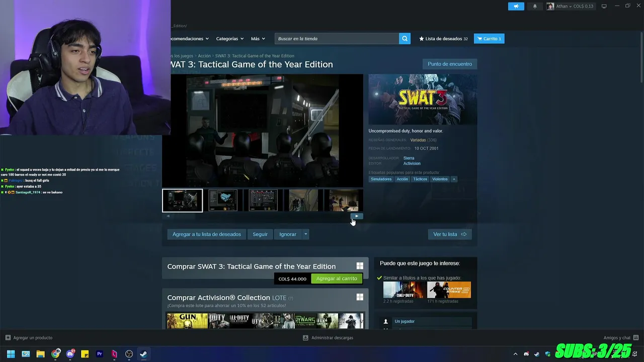Open the Recomendaciones store menu
644x362 pixels.
coord(189,39)
